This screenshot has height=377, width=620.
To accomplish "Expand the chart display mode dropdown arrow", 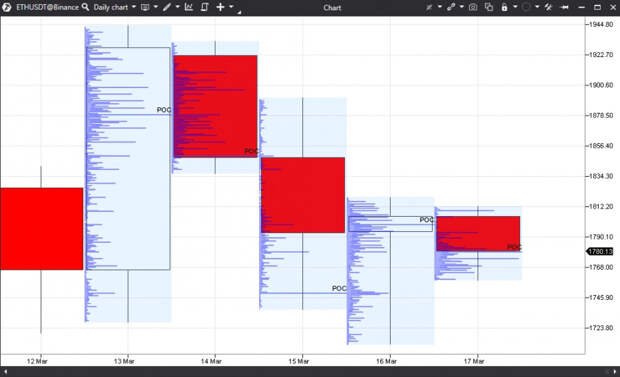I will pyautogui.click(x=155, y=7).
